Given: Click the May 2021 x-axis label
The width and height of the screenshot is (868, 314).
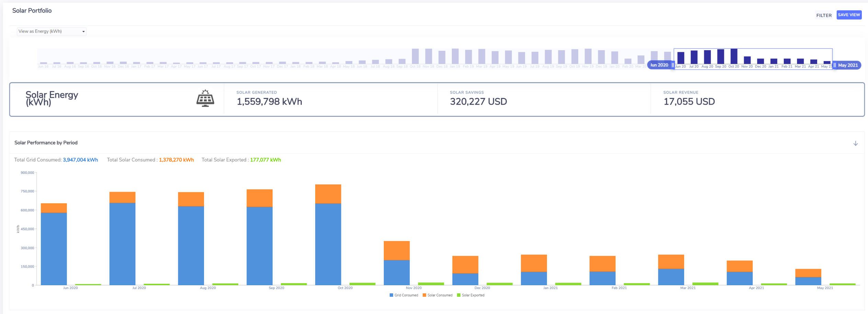Looking at the screenshot, I should [825, 288].
